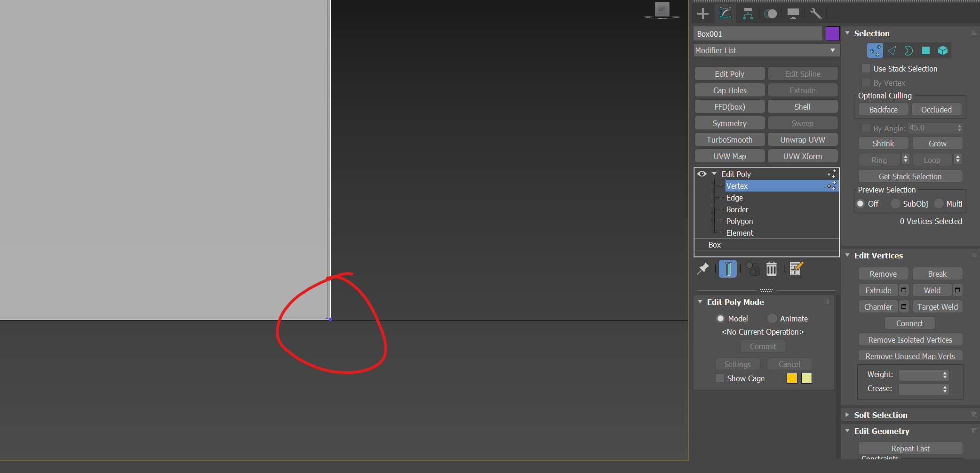Select Polygon sub-object level icon

(x=926, y=51)
